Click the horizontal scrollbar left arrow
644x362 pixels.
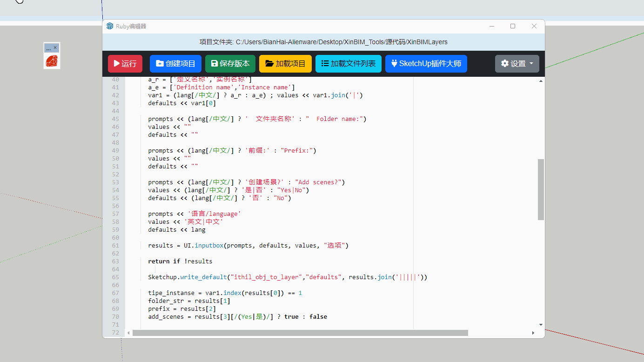pos(129,333)
